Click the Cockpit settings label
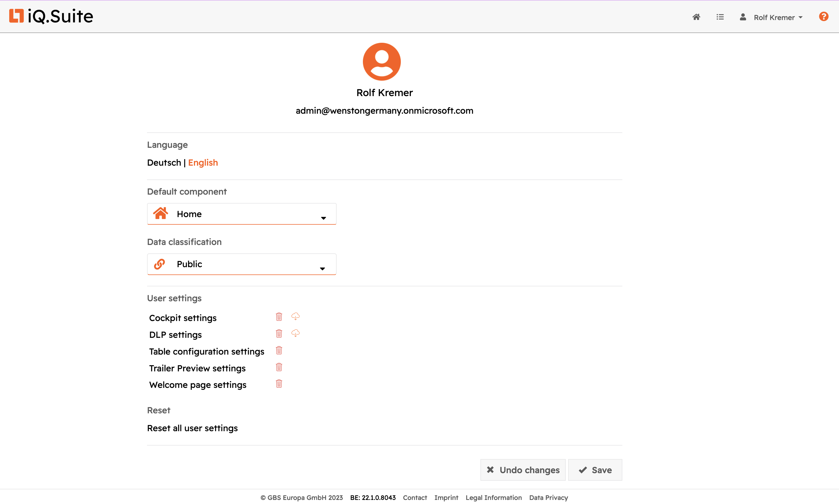 (183, 318)
